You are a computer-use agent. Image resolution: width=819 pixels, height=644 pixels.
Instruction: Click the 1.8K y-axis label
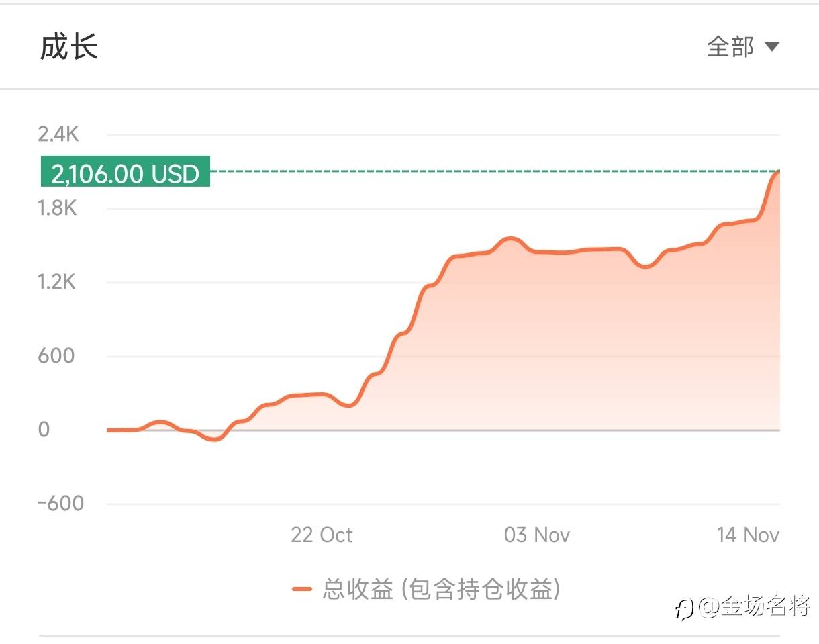(58, 208)
